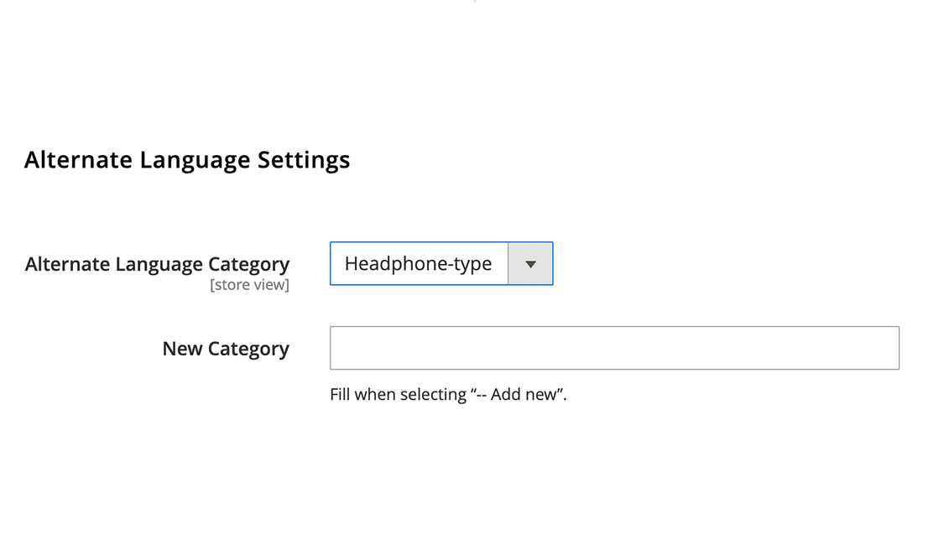
Task: Click the hint text below New Category
Action: 448,394
